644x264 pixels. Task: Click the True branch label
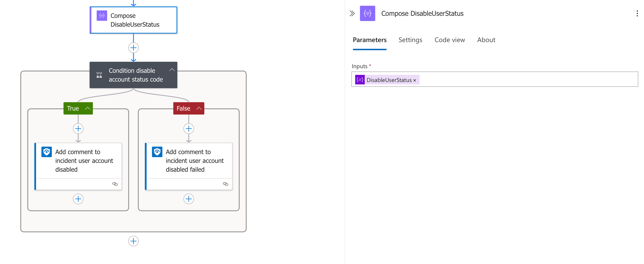73,109
